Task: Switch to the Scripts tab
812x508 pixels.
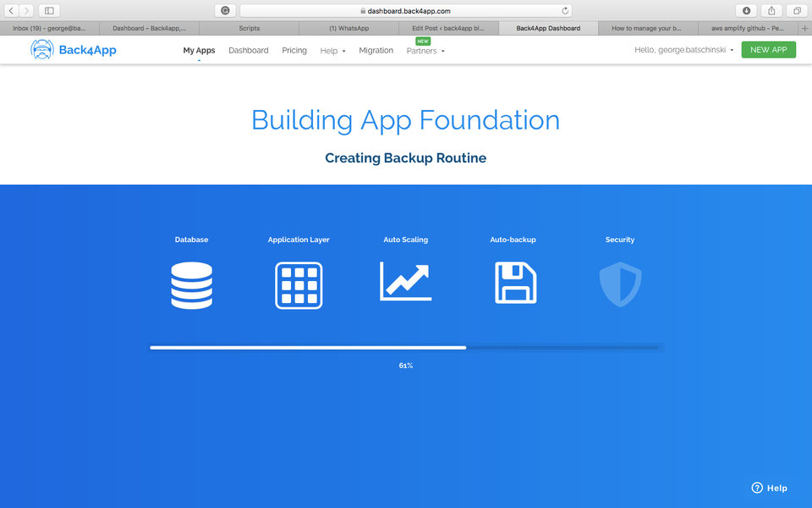Action: [249, 29]
